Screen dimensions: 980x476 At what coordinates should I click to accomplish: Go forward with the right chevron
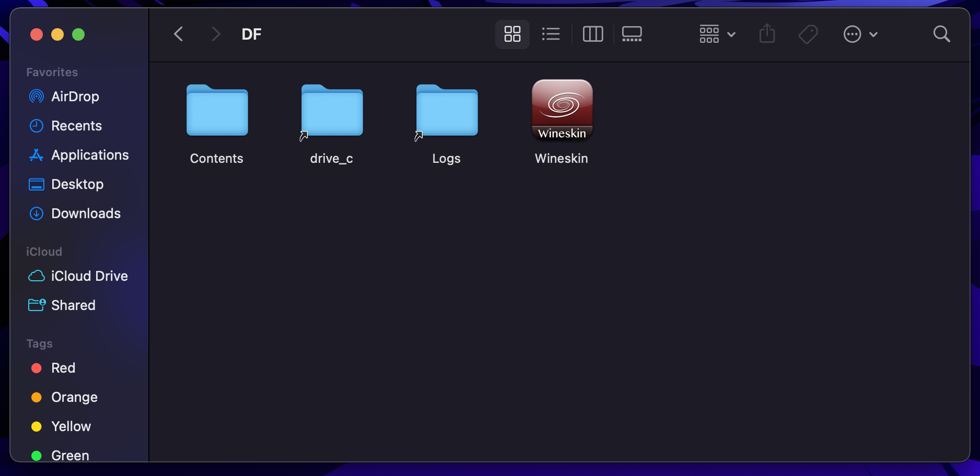tap(215, 34)
